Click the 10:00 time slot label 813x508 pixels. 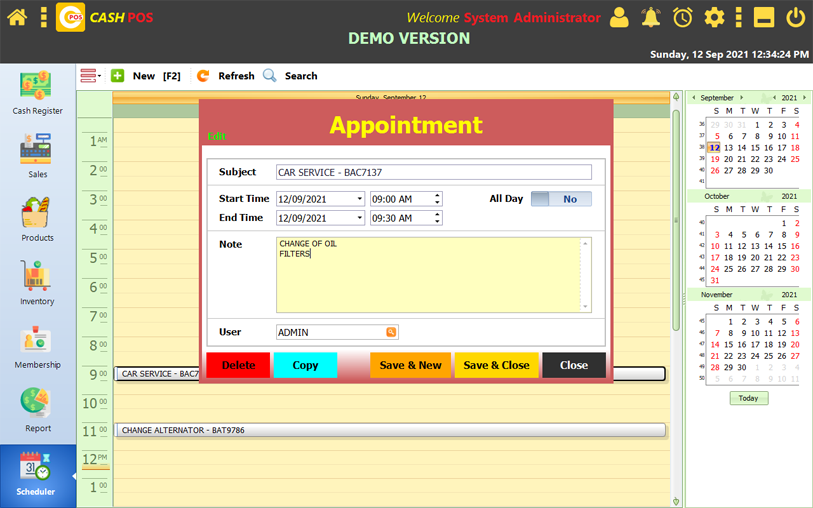(95, 403)
